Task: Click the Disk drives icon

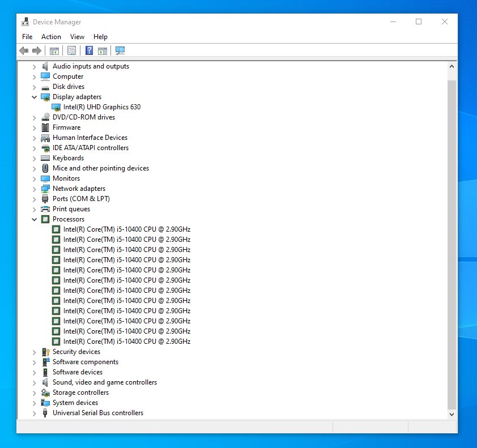Action: pyautogui.click(x=45, y=88)
